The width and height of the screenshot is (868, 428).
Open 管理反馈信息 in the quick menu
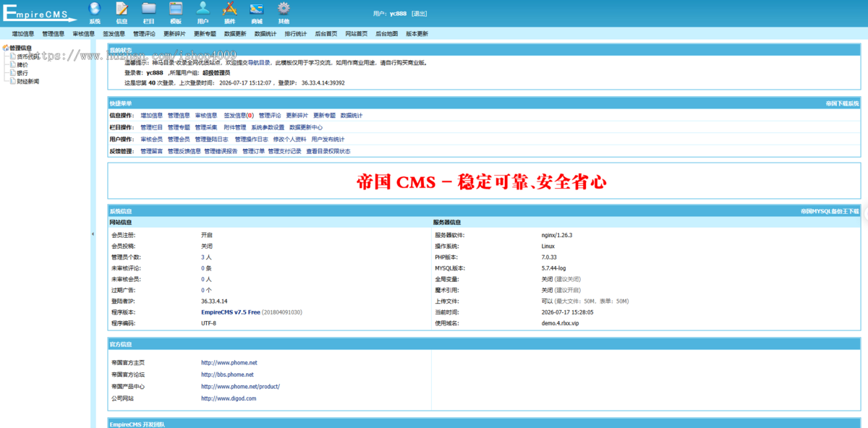pos(184,151)
